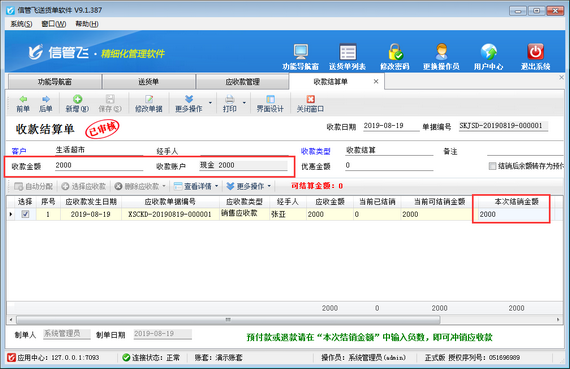The image size is (570, 369).
Task: Open the 帮助(H) menu
Action: point(87,24)
